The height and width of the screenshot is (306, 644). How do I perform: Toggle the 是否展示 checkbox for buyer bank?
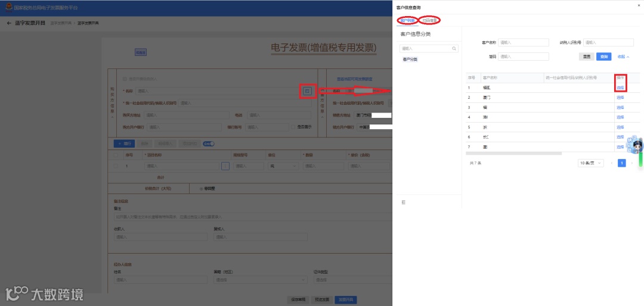(x=293, y=127)
